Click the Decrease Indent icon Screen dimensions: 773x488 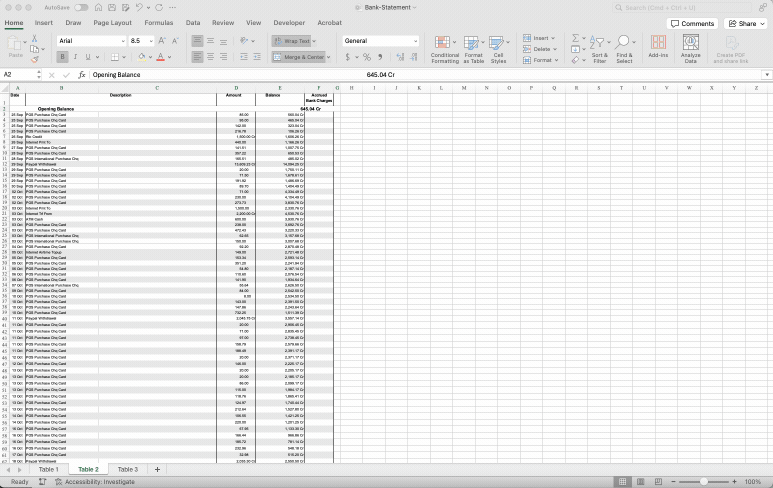[244, 57]
